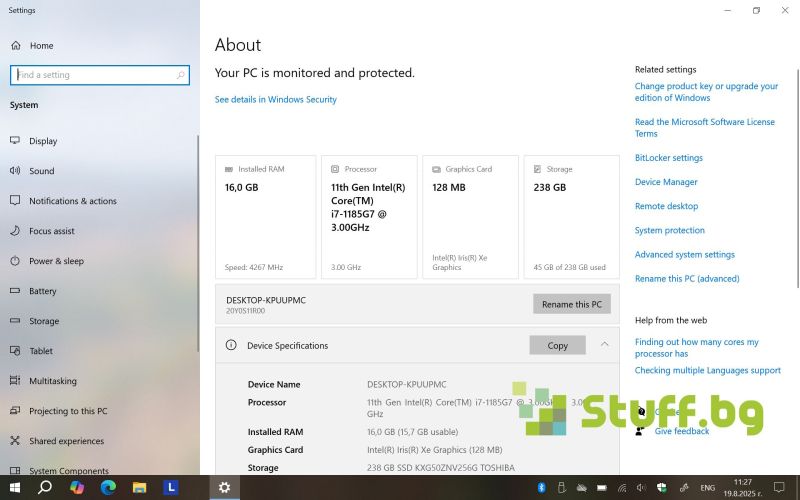Viewport: 800px width, 500px height.
Task: Open Multitasking settings in sidebar
Action: click(53, 381)
